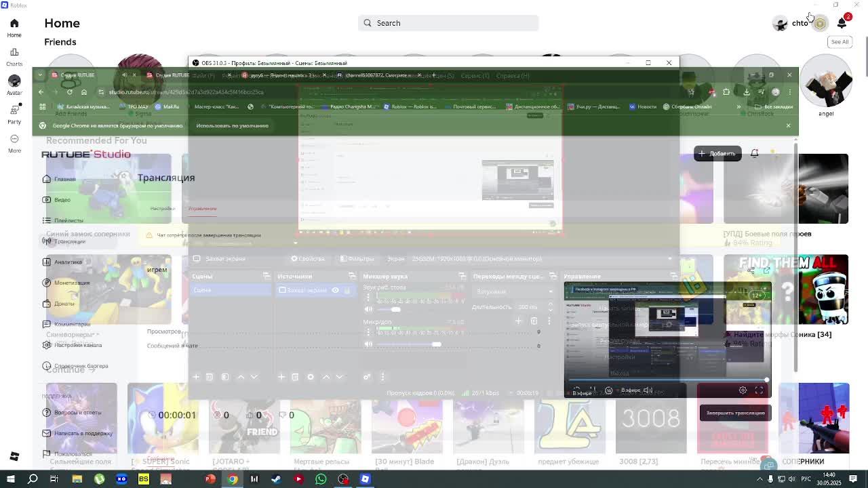This screenshot has height=488, width=868.
Task: Open options menu for Микр/доп channel
Action: click(x=368, y=331)
